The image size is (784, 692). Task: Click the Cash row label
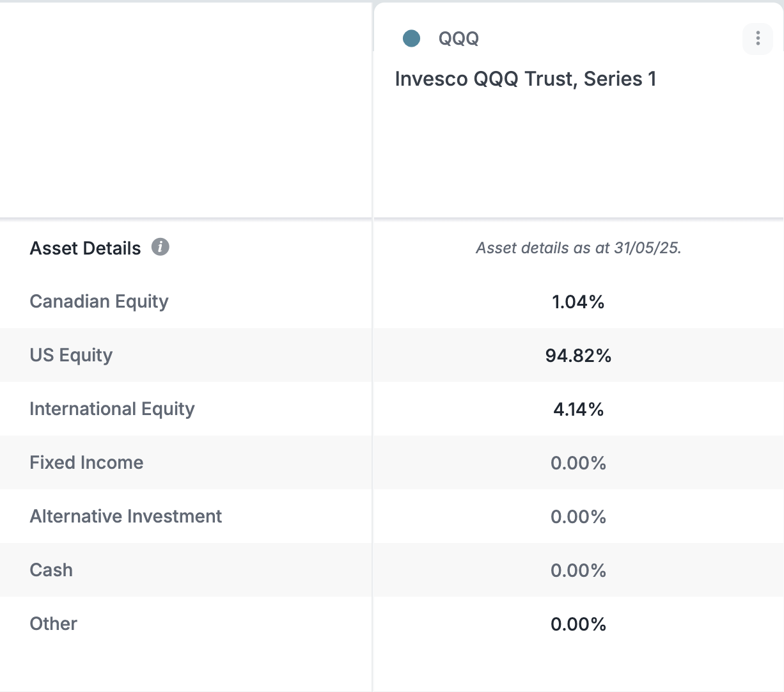(51, 570)
